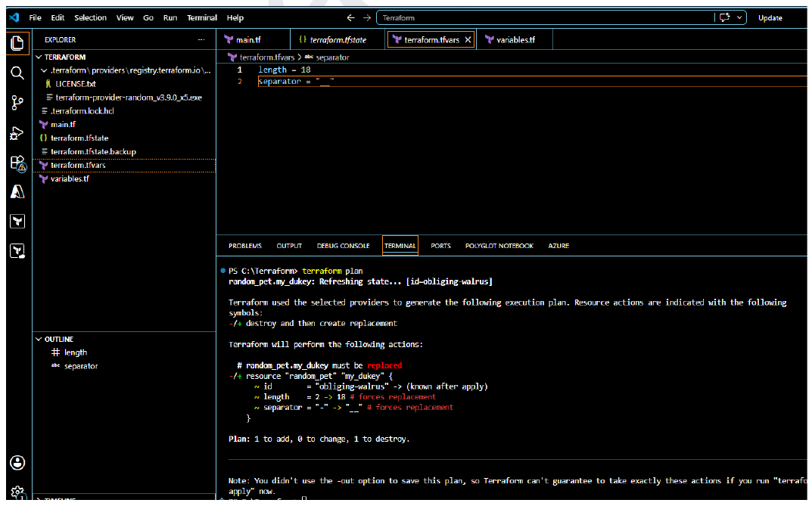The height and width of the screenshot is (506, 812).
Task: Click terraform.tfvars breadcrumb
Action: pos(266,57)
